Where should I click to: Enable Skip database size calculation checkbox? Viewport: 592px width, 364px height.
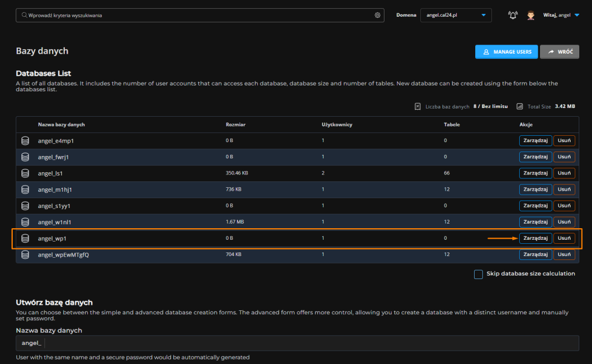pos(478,274)
